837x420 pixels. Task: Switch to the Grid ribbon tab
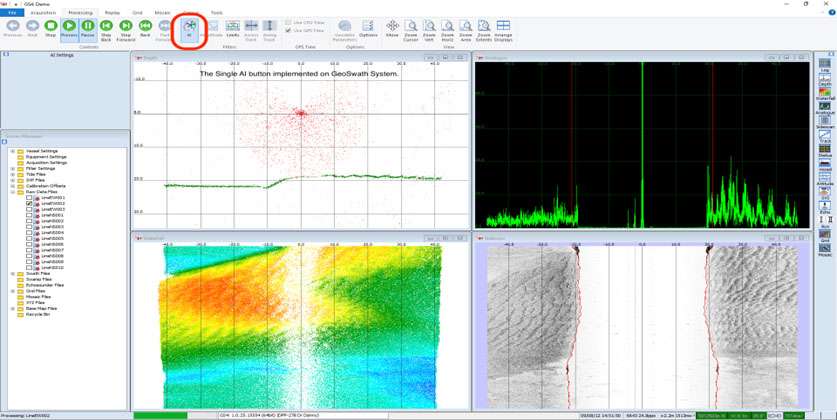pyautogui.click(x=137, y=12)
